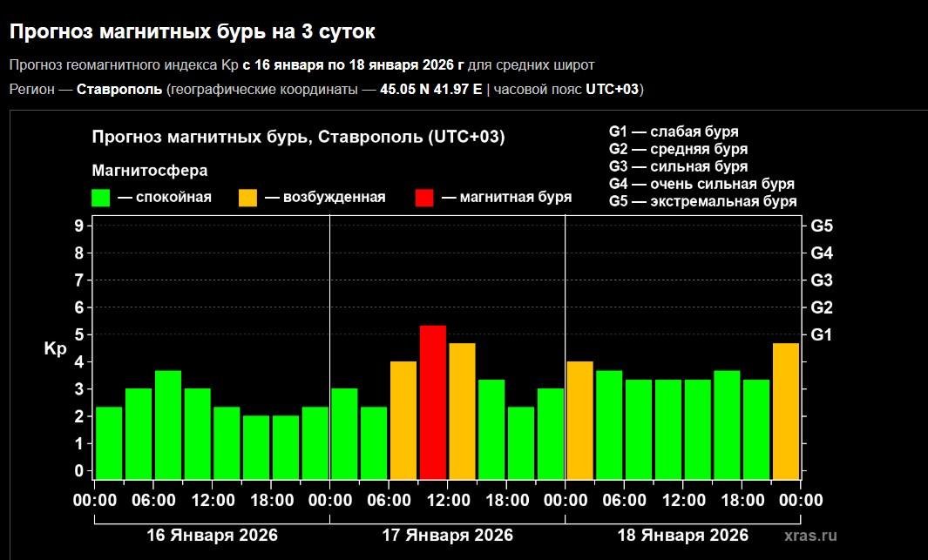
Task: Click the G1 label on right axis
Action: tap(822, 334)
